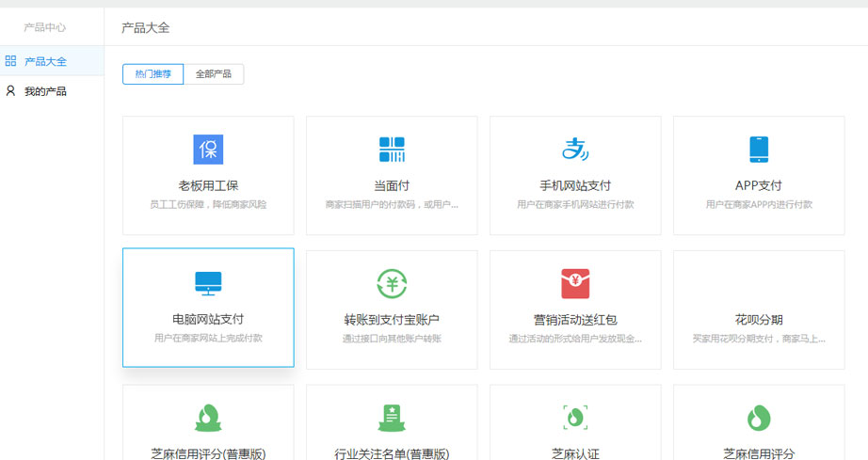
Task: Click the APP支付 smartphone icon
Action: [x=759, y=150]
